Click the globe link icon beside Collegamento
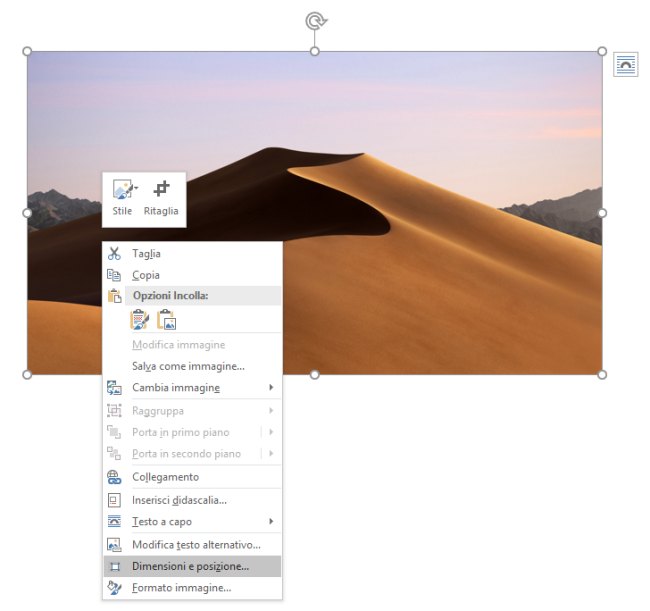The height and width of the screenshot is (611, 650). 114,477
